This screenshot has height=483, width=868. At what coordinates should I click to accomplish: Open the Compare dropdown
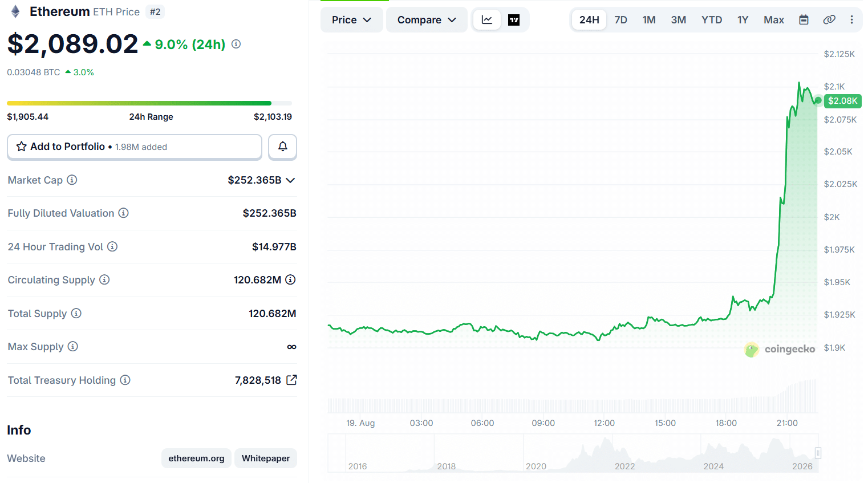click(x=427, y=20)
